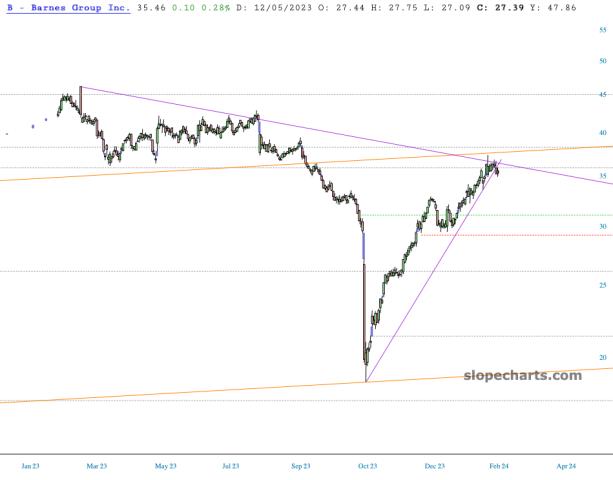
Task: Click the 45 price axis label
Action: [602, 95]
